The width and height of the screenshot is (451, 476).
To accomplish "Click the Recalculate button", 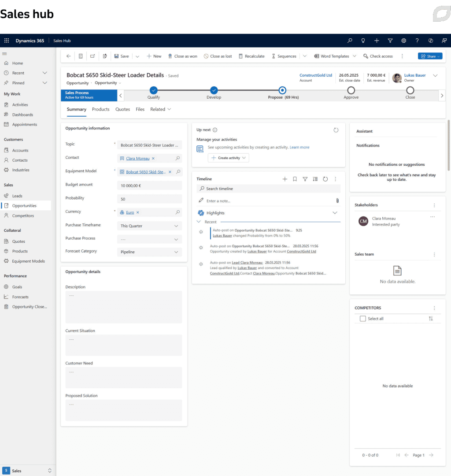I will click(x=251, y=56).
